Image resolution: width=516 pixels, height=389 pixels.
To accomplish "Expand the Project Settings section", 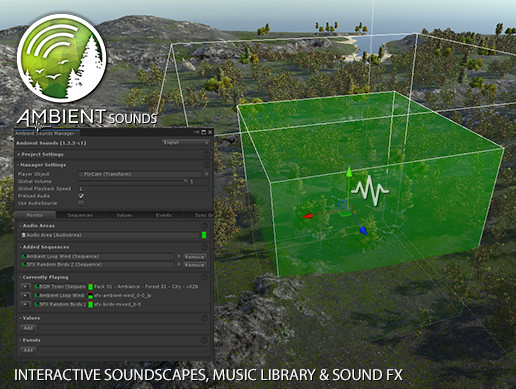I will [x=40, y=154].
